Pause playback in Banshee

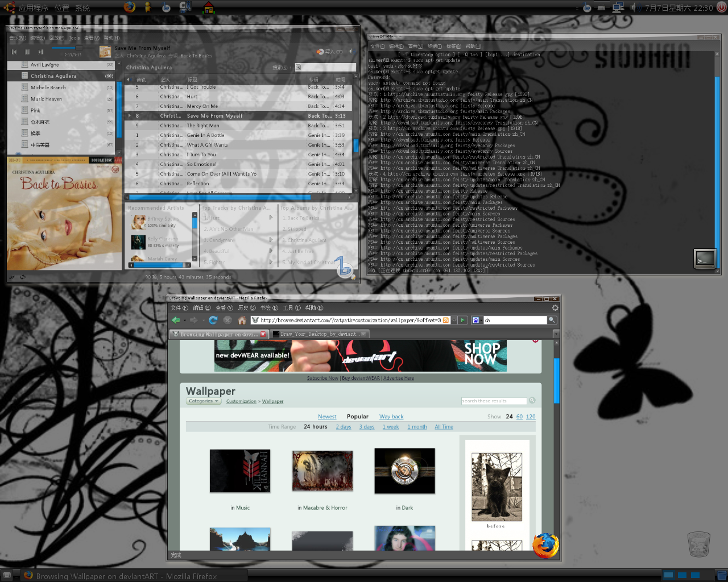pos(27,52)
